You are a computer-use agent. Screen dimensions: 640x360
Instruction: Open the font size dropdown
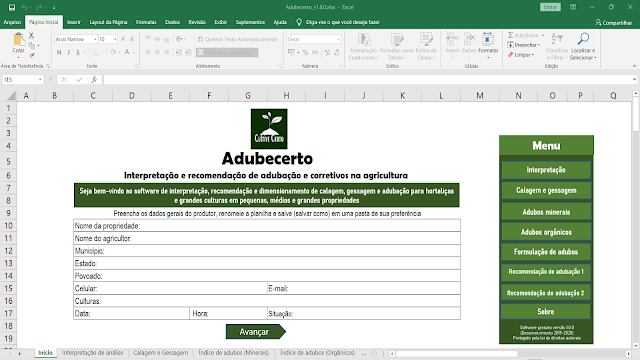click(x=116, y=39)
